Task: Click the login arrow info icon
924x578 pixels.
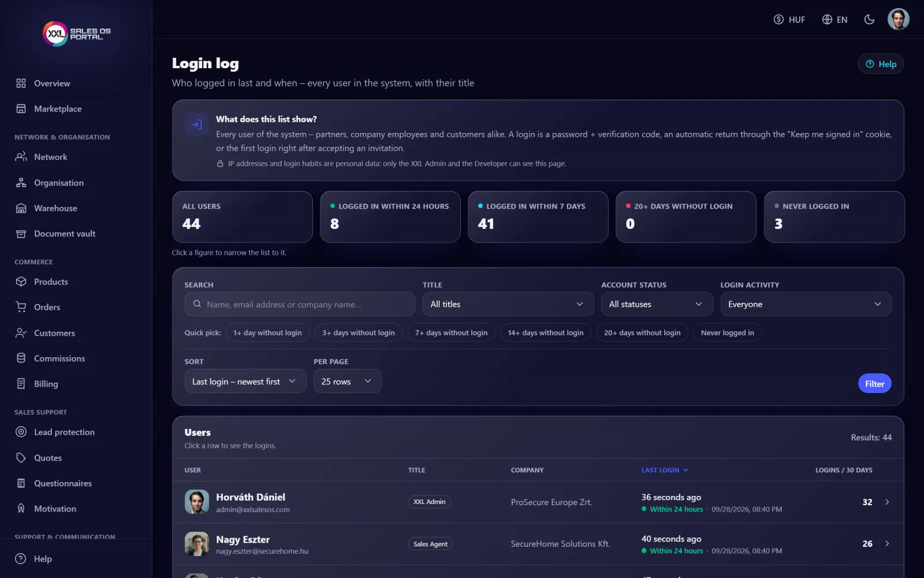Action: [x=196, y=124]
